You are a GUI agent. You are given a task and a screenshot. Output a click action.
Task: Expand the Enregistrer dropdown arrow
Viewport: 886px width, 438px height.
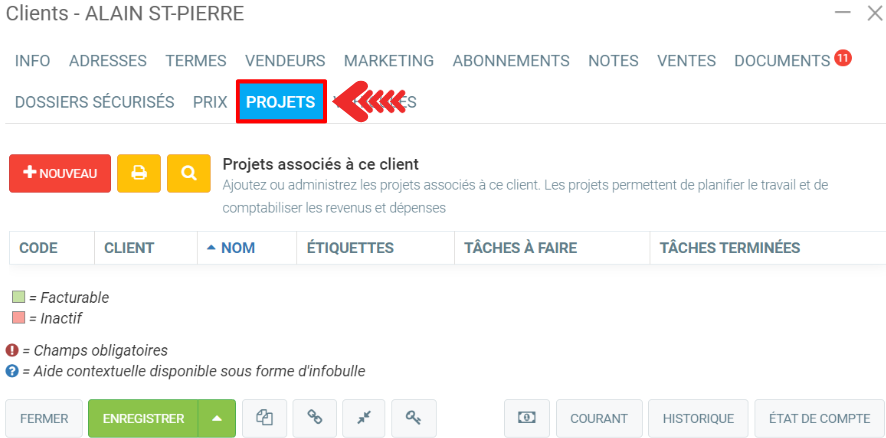217,418
